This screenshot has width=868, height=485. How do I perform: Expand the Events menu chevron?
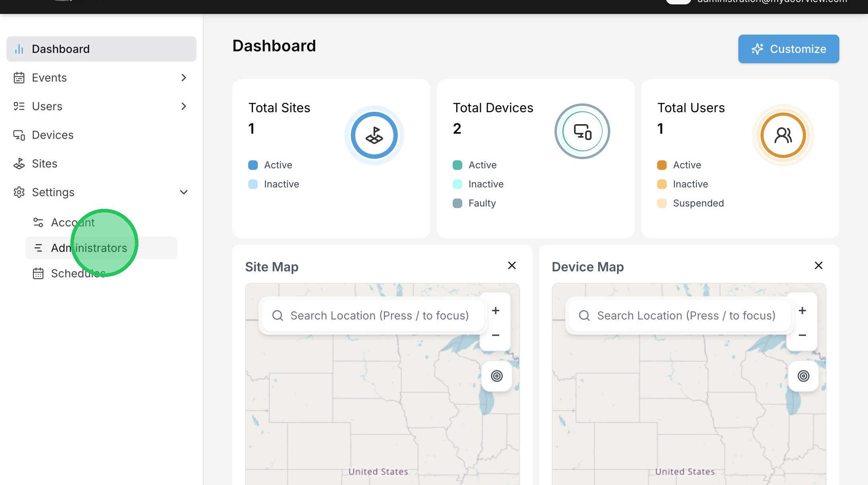(183, 78)
